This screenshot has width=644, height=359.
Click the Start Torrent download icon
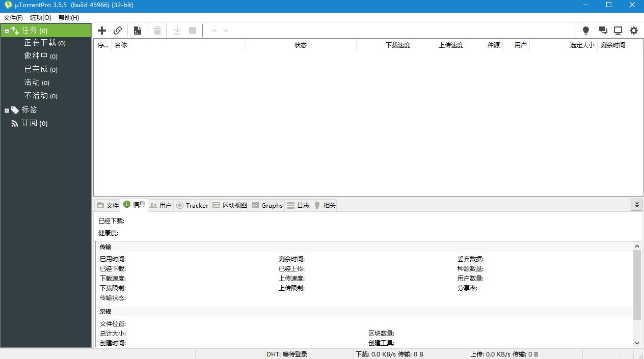[177, 30]
